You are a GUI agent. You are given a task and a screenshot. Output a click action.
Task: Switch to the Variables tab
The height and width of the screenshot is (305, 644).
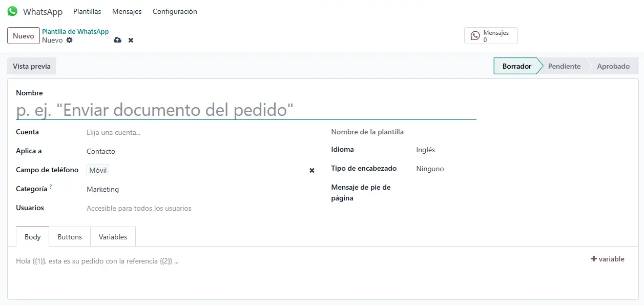[x=113, y=237]
